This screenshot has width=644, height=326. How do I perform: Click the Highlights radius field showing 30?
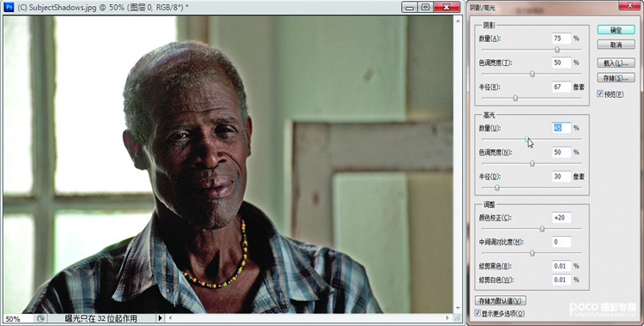click(x=562, y=176)
